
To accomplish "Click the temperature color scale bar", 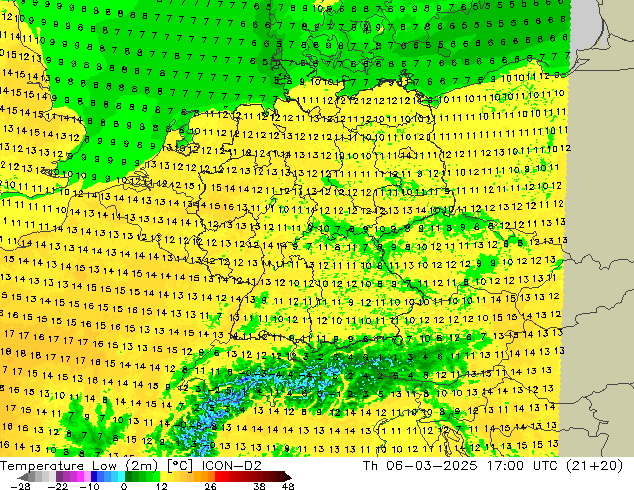I will coord(154,477).
